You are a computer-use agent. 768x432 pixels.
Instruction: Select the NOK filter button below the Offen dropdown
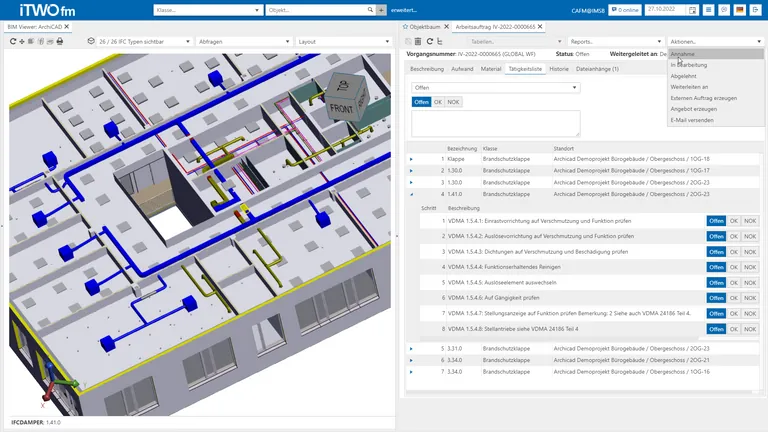[454, 102]
